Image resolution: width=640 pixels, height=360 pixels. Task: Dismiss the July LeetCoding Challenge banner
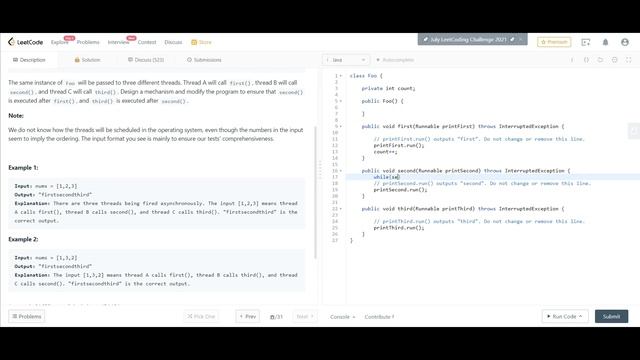click(x=521, y=40)
